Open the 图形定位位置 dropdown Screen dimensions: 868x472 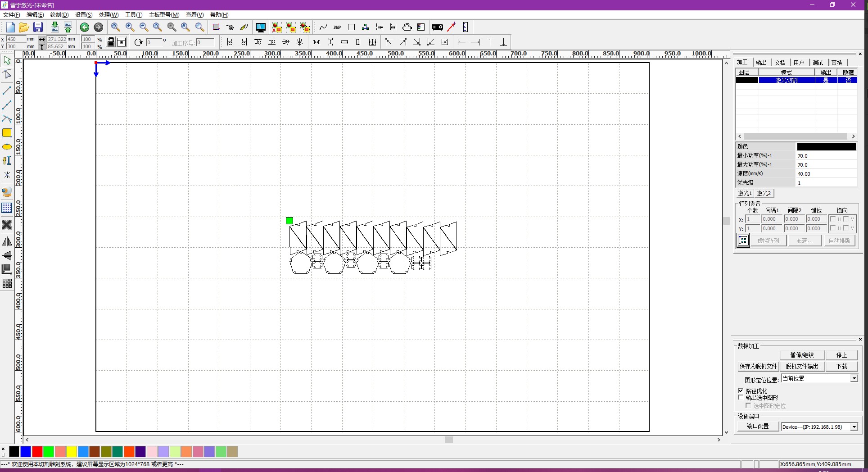pos(854,379)
